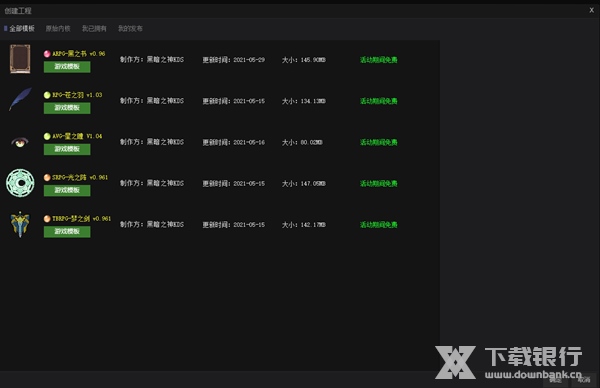600x388 pixels.
Task: Click 活动期间免费 link for SRPG-光之阵
Action: 378,184
